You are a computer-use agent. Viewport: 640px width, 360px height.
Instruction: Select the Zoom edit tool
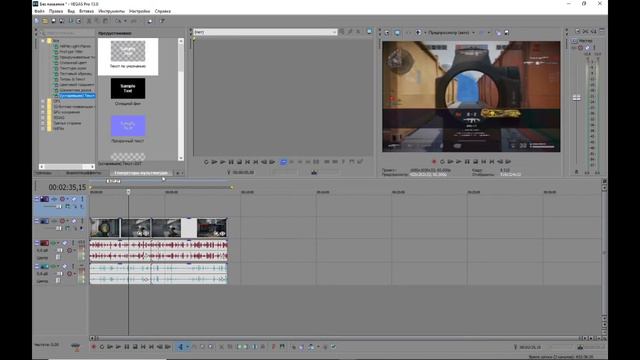(211, 347)
